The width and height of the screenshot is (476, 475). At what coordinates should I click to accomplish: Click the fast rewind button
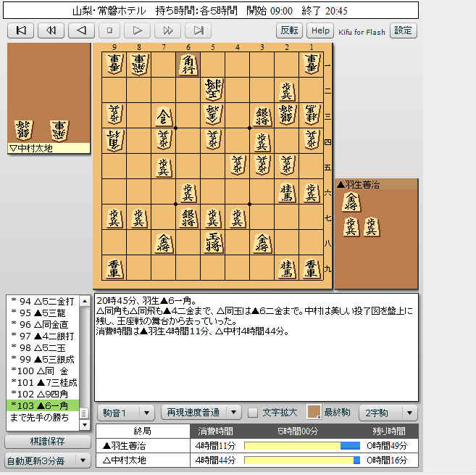[x=51, y=30]
